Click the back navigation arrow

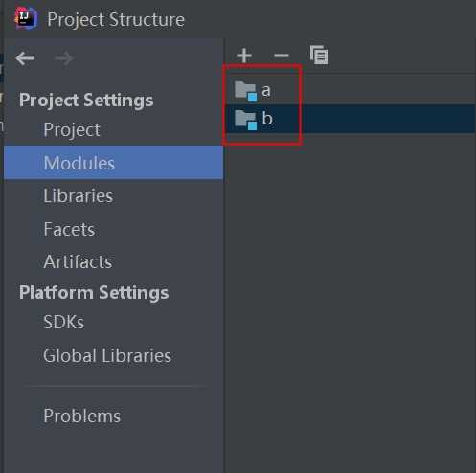[25, 58]
